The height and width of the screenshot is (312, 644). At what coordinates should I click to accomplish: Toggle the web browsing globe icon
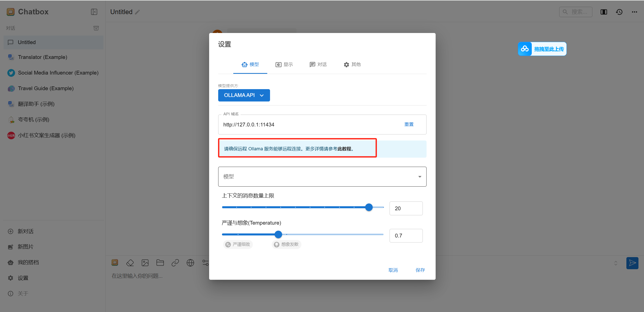coord(190,263)
